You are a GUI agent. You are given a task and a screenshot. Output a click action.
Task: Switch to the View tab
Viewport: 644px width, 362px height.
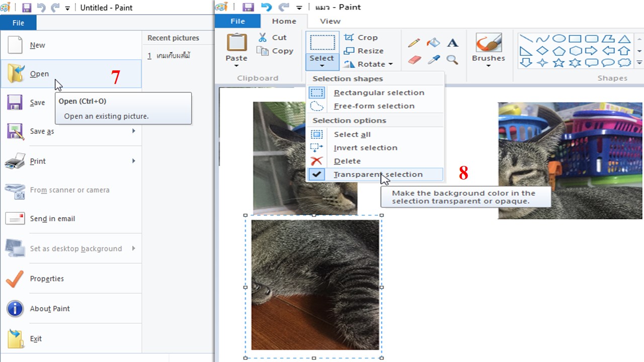(x=330, y=21)
